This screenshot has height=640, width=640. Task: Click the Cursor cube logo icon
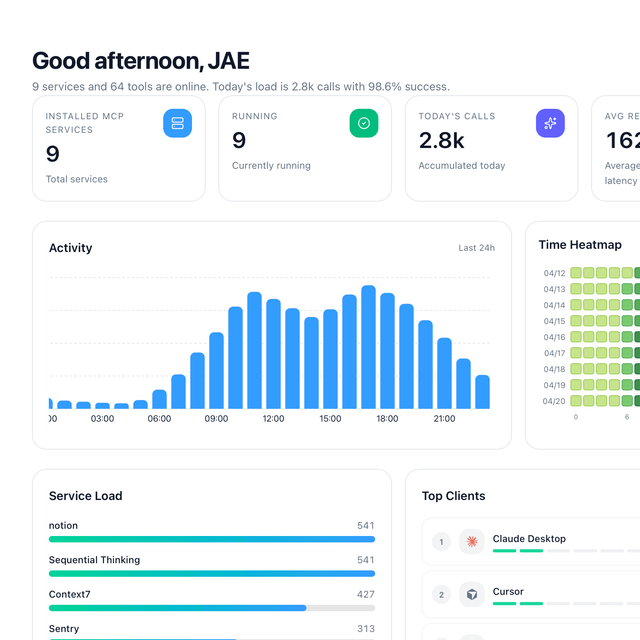click(472, 594)
